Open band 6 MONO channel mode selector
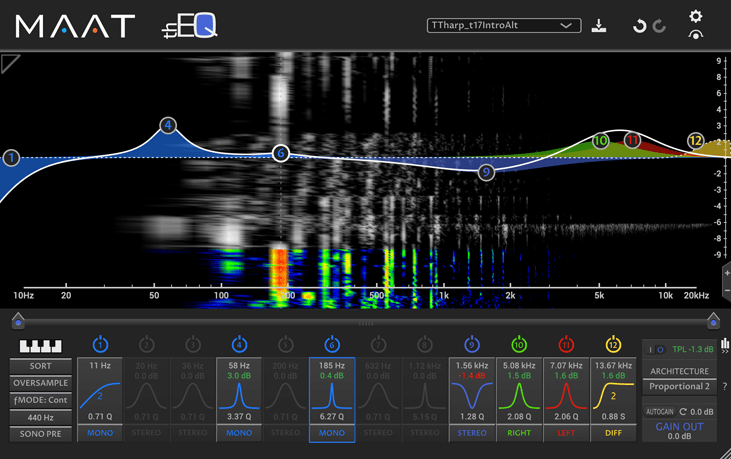731x459 pixels. click(x=332, y=433)
